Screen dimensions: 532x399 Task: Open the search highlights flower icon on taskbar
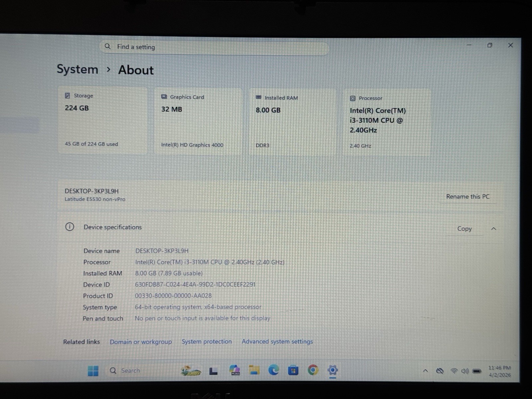[191, 370]
